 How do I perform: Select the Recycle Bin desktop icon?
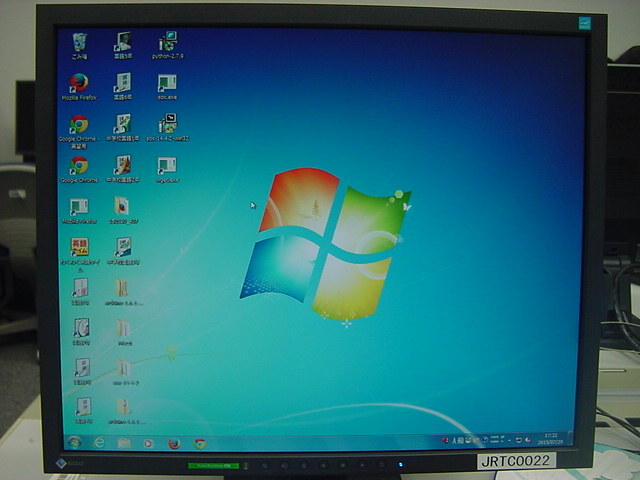point(80,46)
